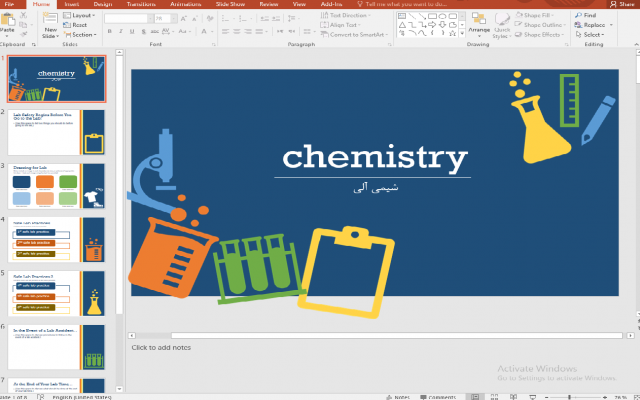
Task: Click the New Slide icon
Action: coord(50,24)
